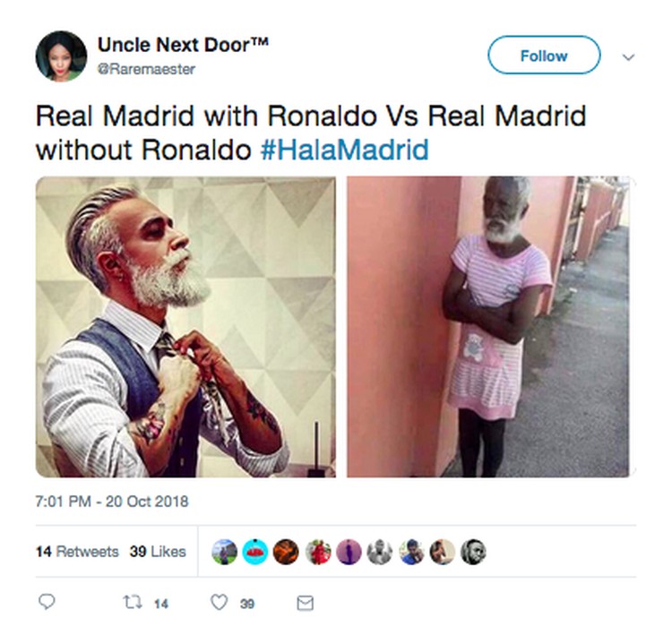Click the direct message envelope icon

(x=306, y=604)
